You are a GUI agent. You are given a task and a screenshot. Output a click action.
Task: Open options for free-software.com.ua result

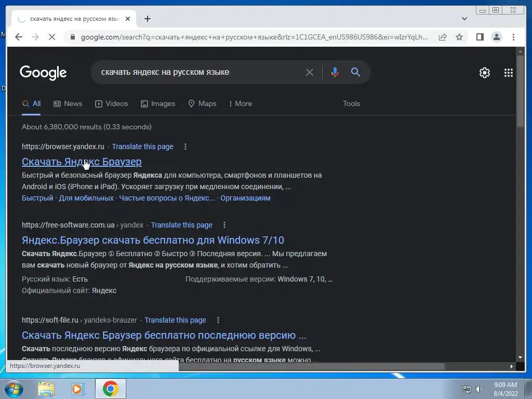pos(224,225)
